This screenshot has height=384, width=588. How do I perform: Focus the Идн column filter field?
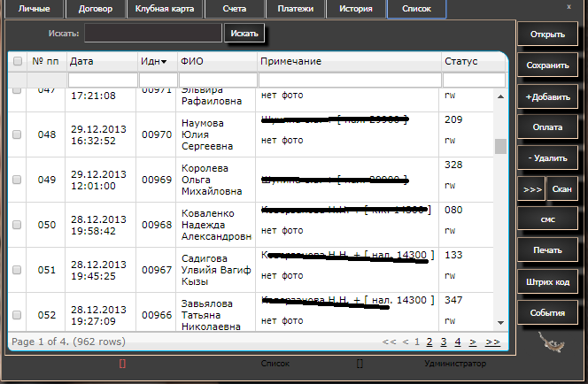pyautogui.click(x=159, y=81)
